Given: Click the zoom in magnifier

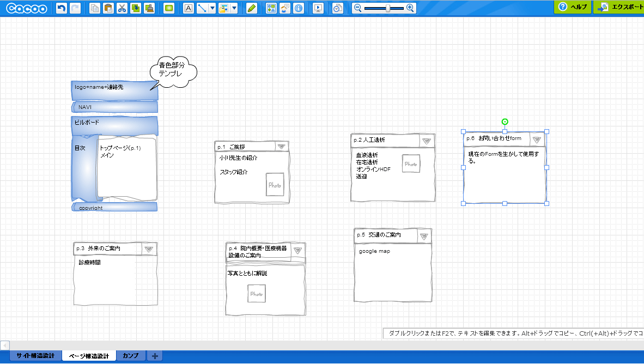Looking at the screenshot, I should (410, 8).
